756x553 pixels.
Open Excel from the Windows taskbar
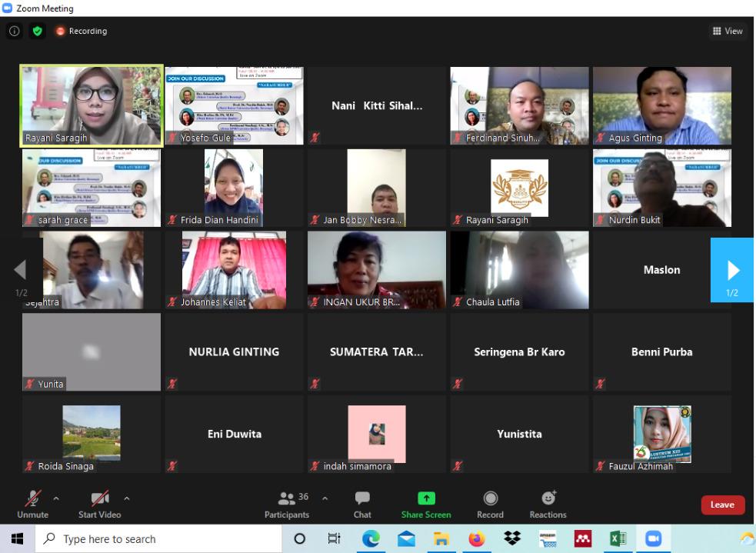point(618,539)
